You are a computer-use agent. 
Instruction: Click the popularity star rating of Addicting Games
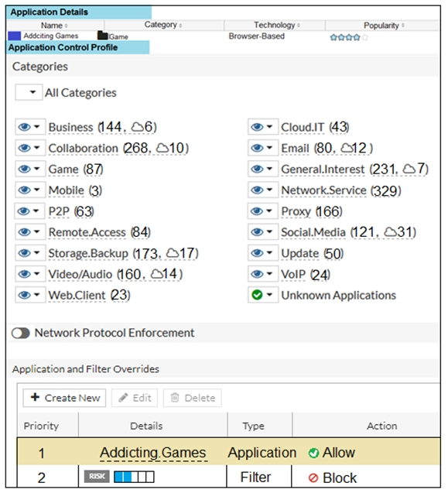(349, 37)
